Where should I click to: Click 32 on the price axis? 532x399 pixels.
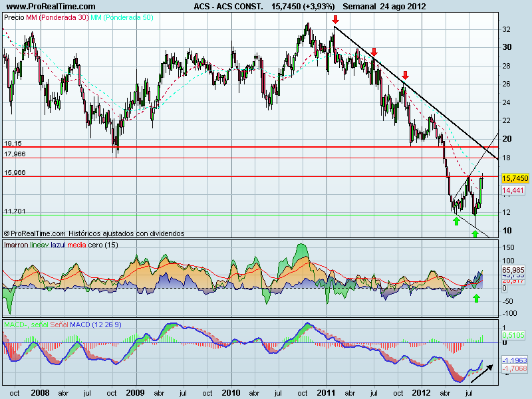(x=506, y=29)
